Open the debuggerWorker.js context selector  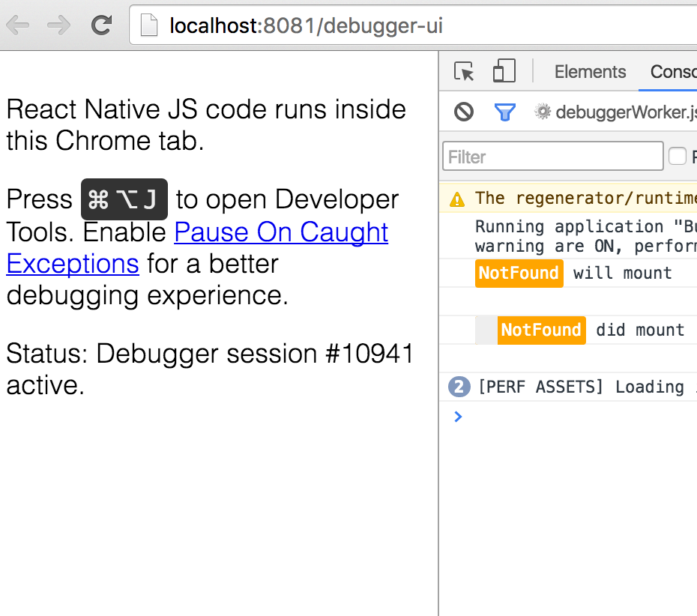[615, 112]
